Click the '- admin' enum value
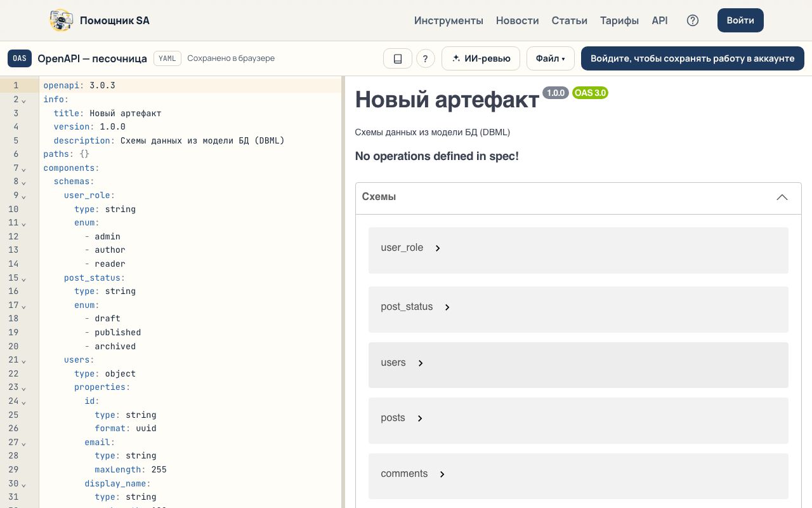Viewport: 812px width, 508px height. pyautogui.click(x=102, y=236)
